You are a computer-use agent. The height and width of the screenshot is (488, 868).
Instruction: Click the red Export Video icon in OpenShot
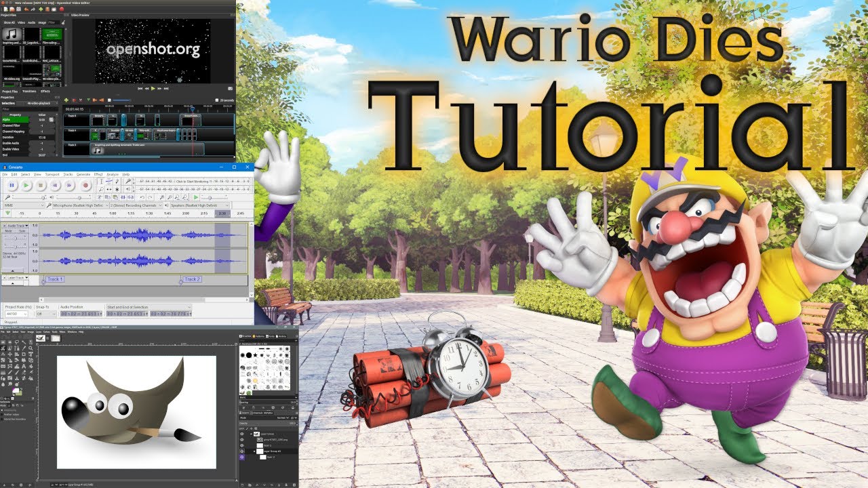point(62,9)
